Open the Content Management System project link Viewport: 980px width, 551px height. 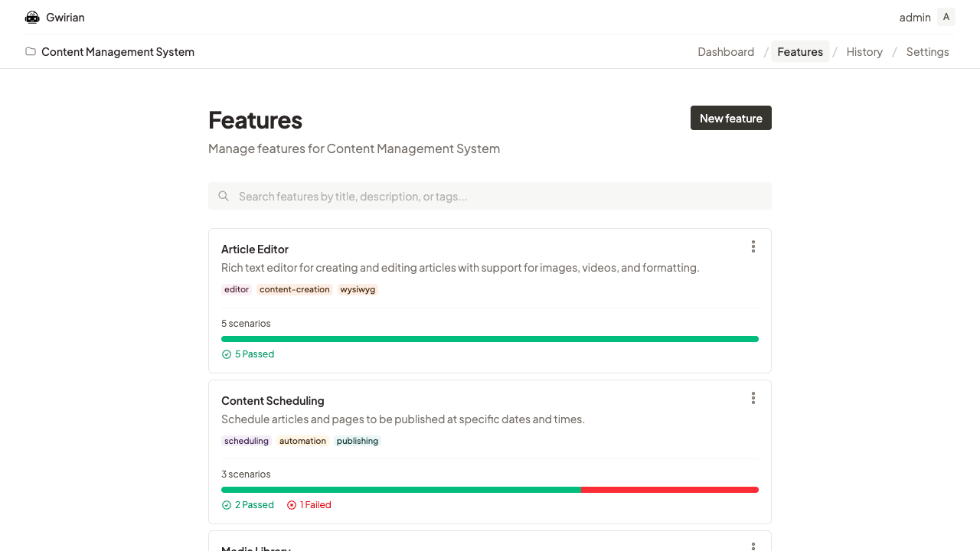coord(118,52)
